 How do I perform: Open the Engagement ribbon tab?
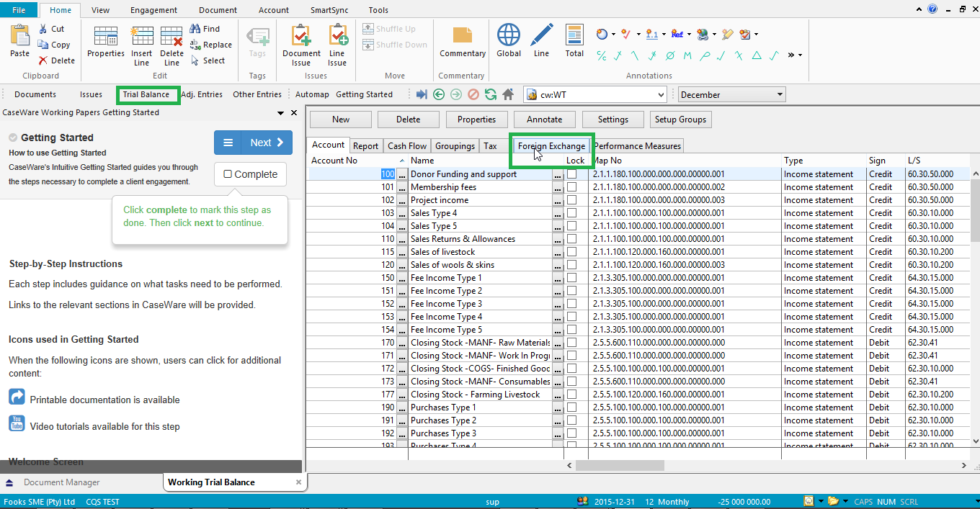153,10
